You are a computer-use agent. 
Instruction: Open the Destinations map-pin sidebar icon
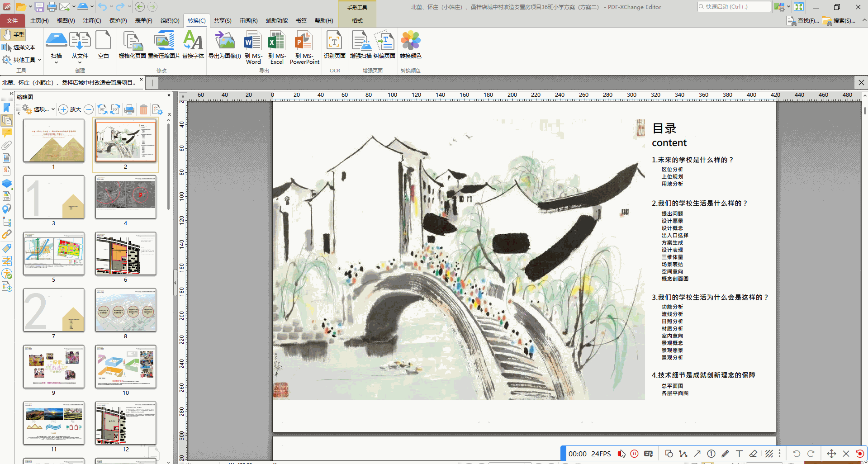click(6, 209)
